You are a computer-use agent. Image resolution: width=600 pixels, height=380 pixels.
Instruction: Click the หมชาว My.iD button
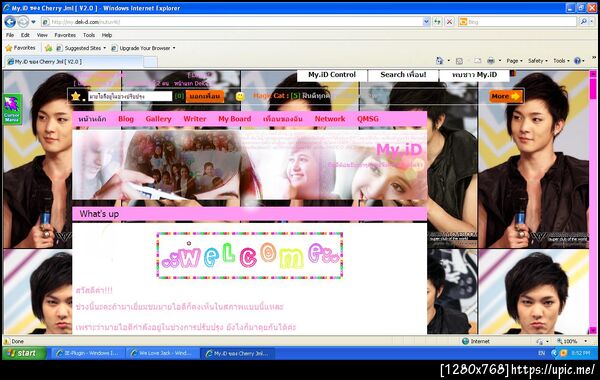(x=474, y=75)
